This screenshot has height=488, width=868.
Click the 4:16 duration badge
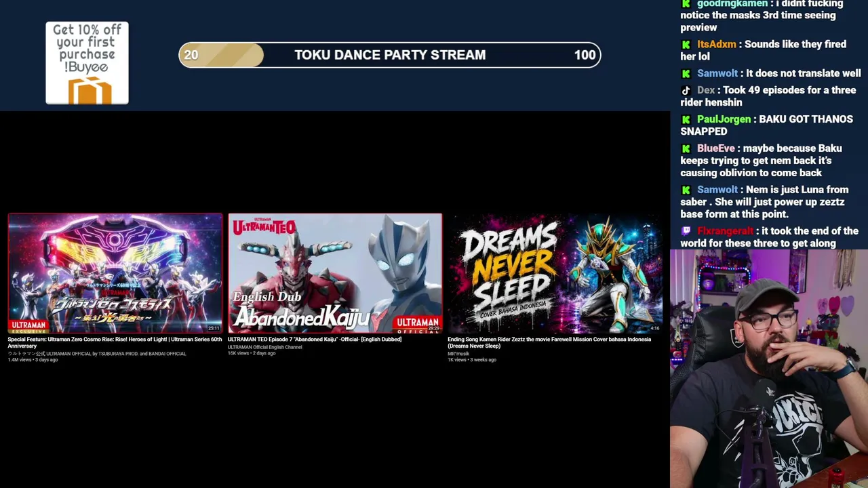tap(654, 329)
